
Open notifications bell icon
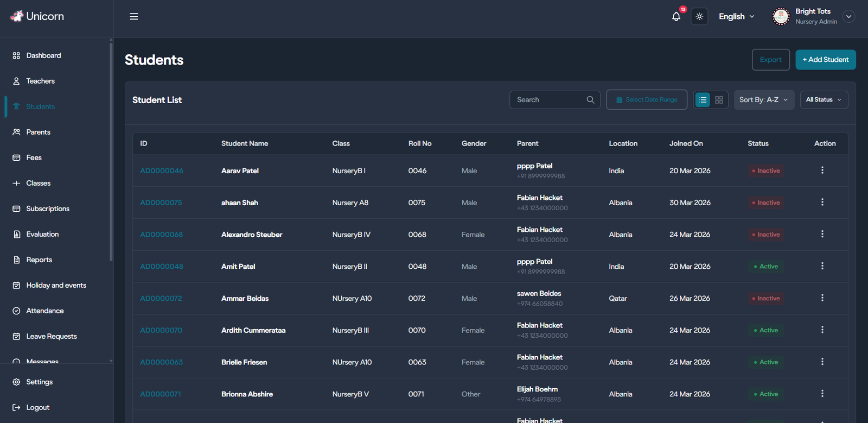(676, 16)
